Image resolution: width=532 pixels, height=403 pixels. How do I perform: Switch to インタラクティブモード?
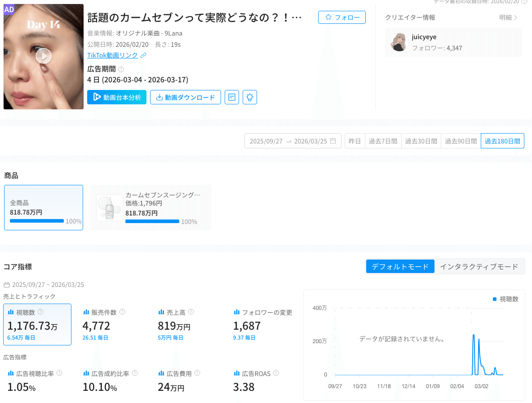click(479, 267)
